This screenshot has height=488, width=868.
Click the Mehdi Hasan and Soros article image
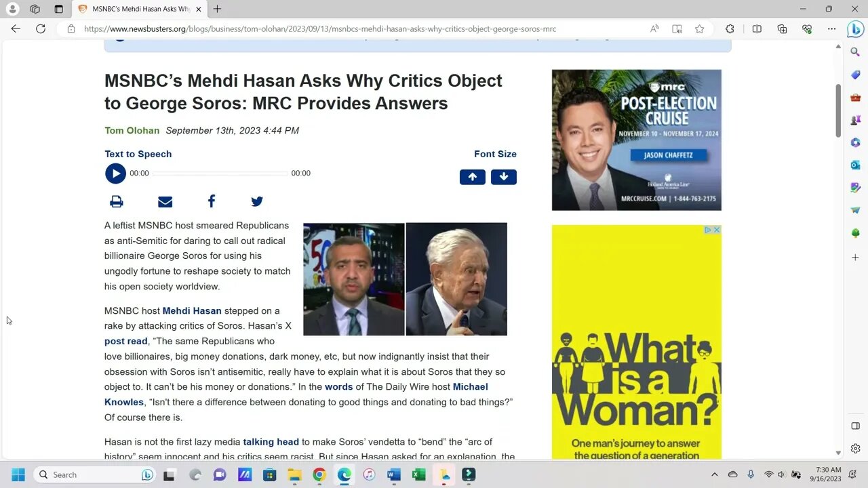[x=405, y=279]
